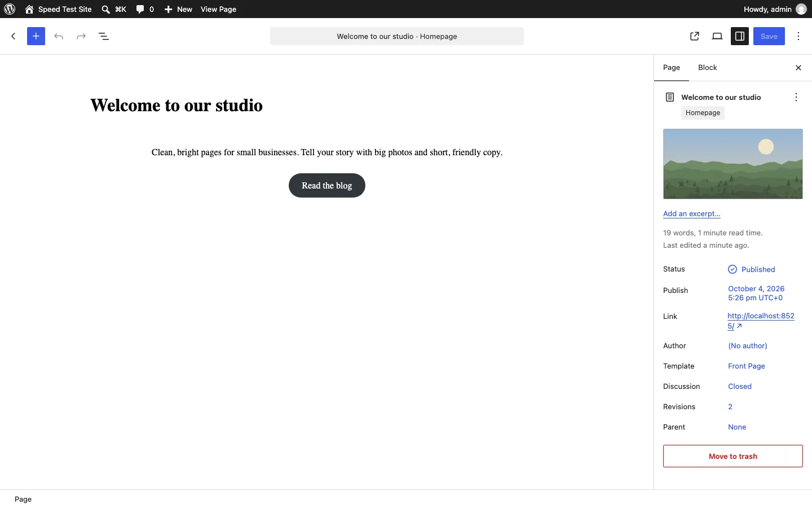The image size is (812, 508).
Task: View the page in a new tab
Action: point(695,36)
